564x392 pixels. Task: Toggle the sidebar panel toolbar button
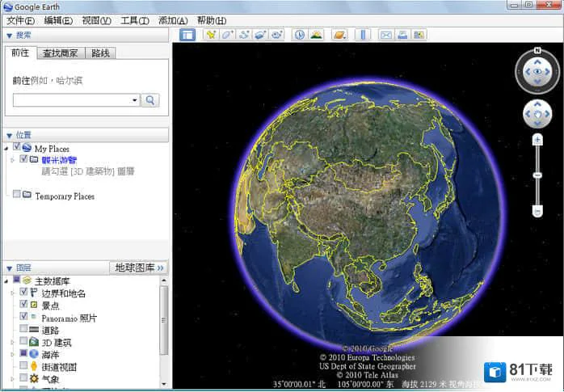pyautogui.click(x=187, y=35)
